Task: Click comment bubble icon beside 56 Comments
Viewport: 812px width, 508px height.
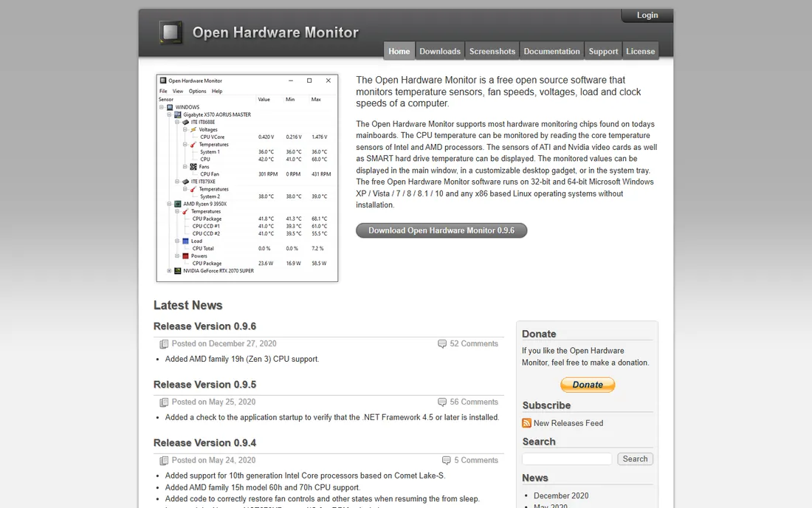Action: 441,402
